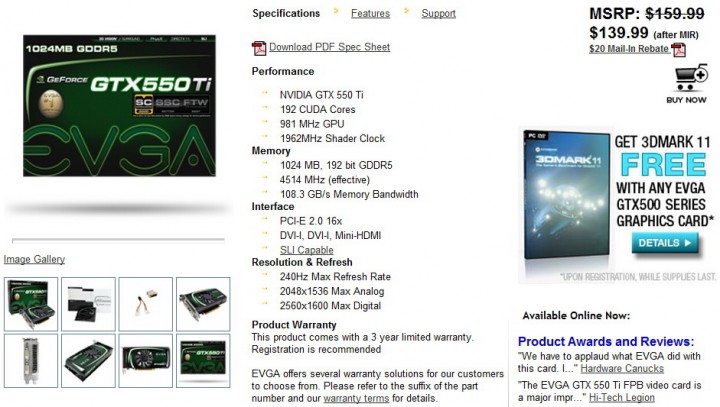The height and width of the screenshot is (407, 720).
Task: Click the mail-in rebate PDF icon
Action: pyautogui.click(x=678, y=49)
